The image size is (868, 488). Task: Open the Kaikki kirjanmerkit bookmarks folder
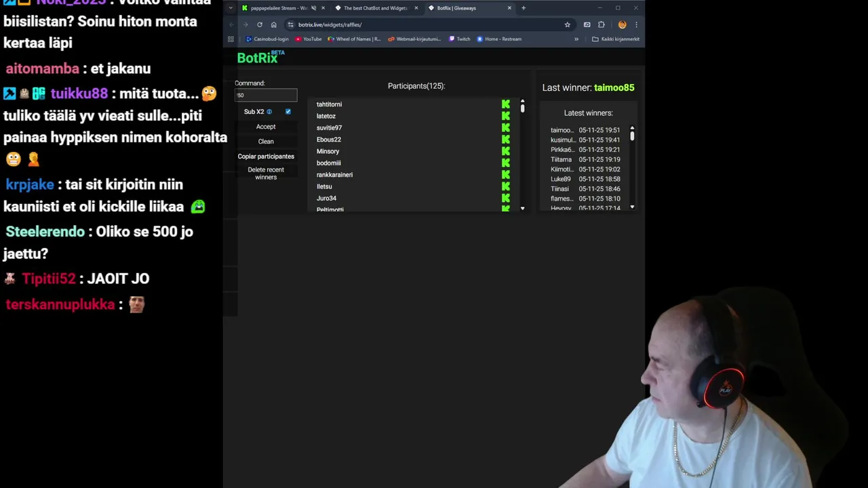pos(616,39)
